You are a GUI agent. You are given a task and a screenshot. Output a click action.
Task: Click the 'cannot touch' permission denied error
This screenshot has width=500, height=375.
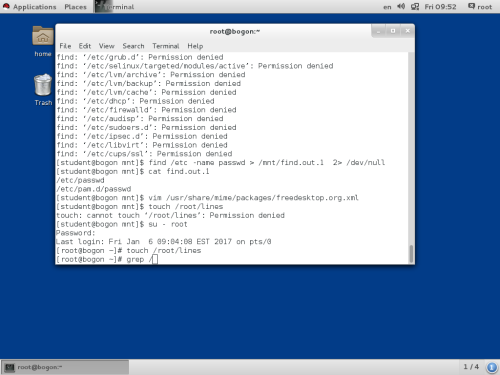pyautogui.click(x=170, y=215)
